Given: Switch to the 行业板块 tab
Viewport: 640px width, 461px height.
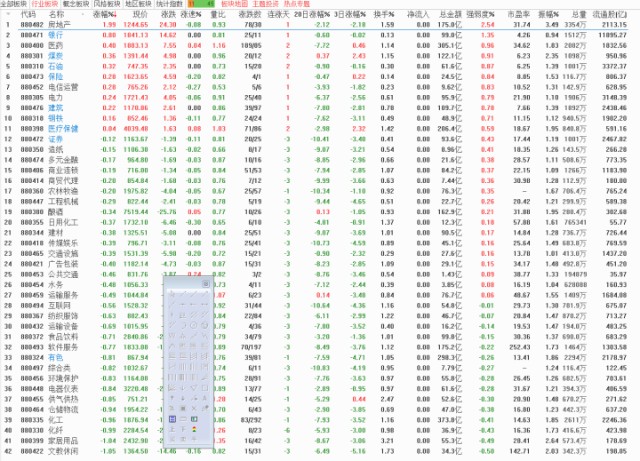Looking at the screenshot, I should pos(44,4).
